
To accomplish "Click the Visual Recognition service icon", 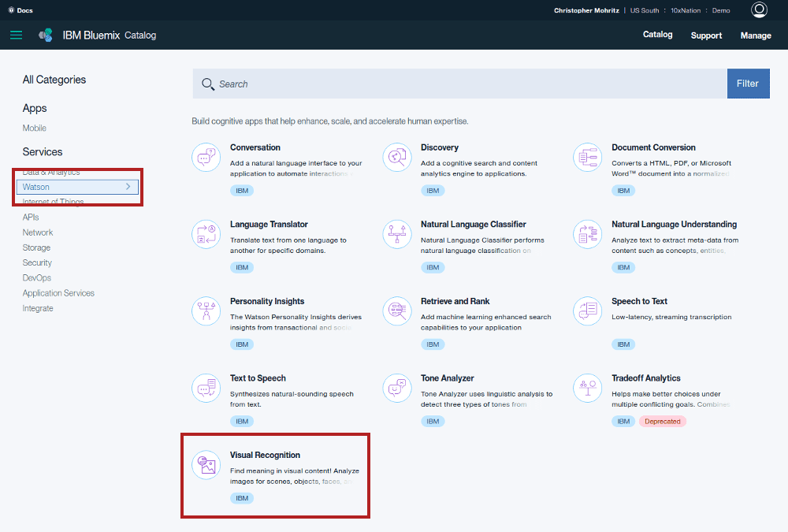I will point(206,465).
